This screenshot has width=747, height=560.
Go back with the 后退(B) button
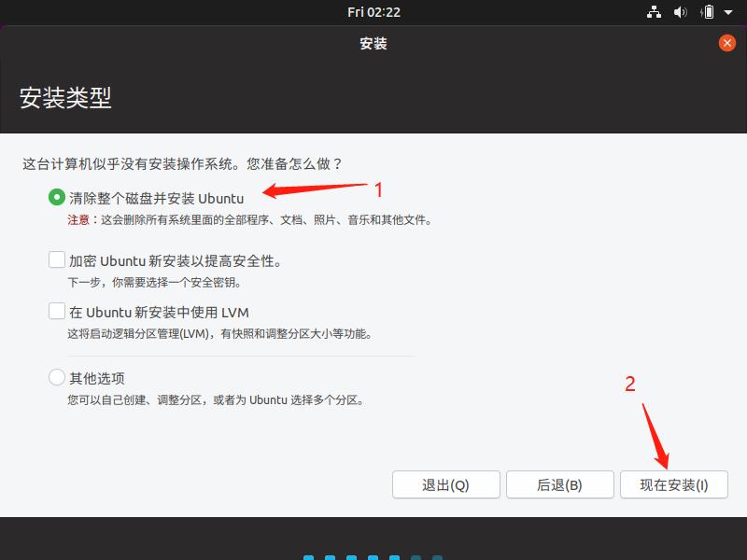pos(559,484)
